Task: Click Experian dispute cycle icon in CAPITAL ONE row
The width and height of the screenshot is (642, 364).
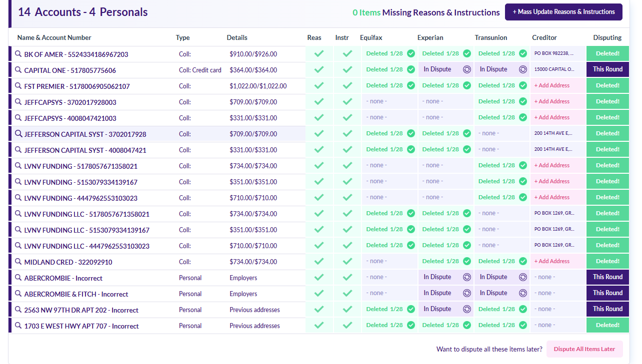Action: [x=467, y=69]
